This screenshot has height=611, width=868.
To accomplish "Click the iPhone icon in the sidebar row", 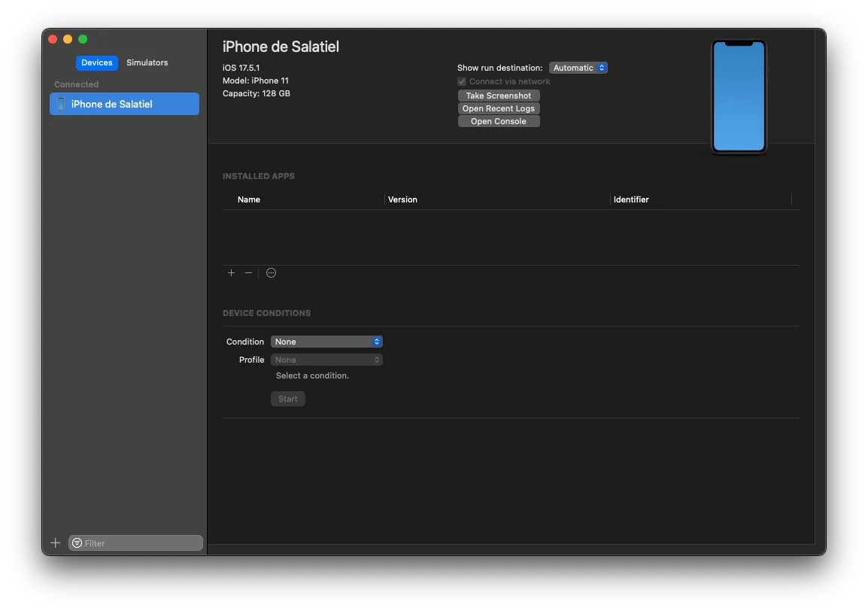I will click(61, 104).
